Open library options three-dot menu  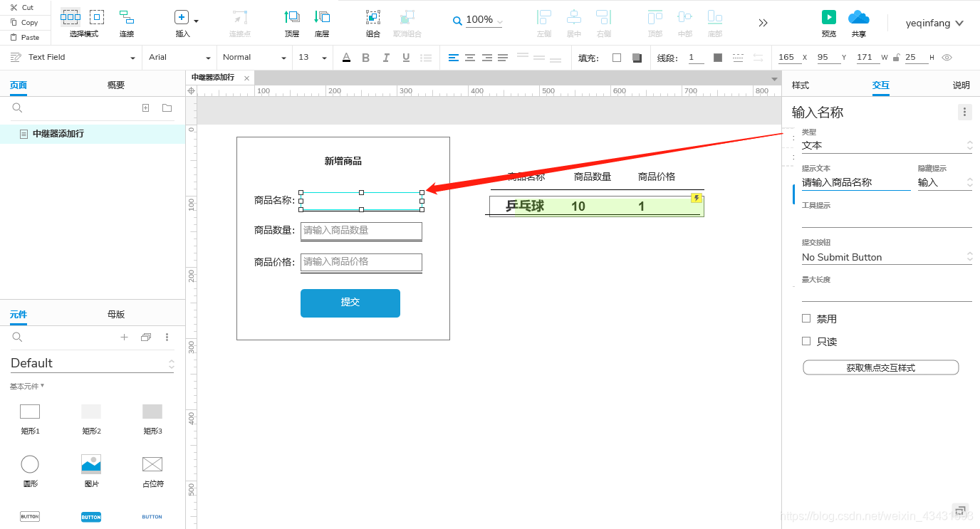[x=167, y=337]
